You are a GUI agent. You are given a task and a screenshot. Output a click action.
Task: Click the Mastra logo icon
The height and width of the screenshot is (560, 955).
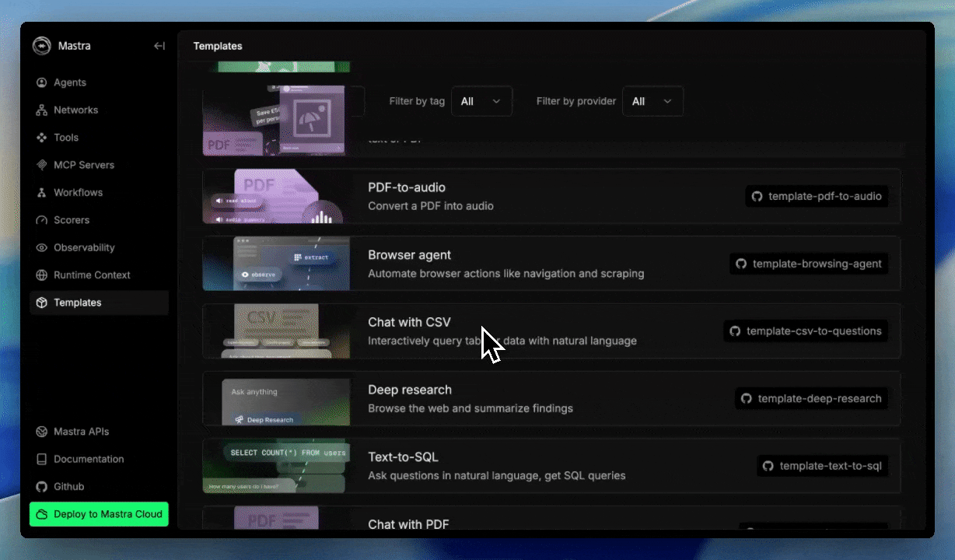pos(41,46)
